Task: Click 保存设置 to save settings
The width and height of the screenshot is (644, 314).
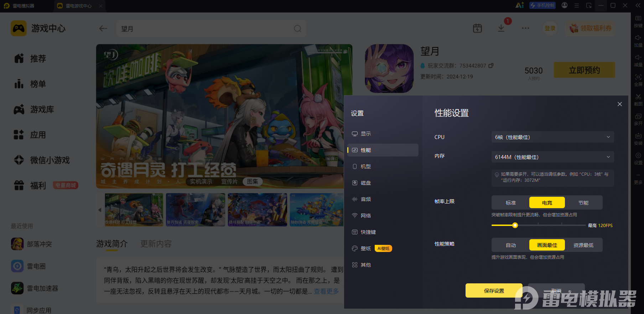Action: 494,291
